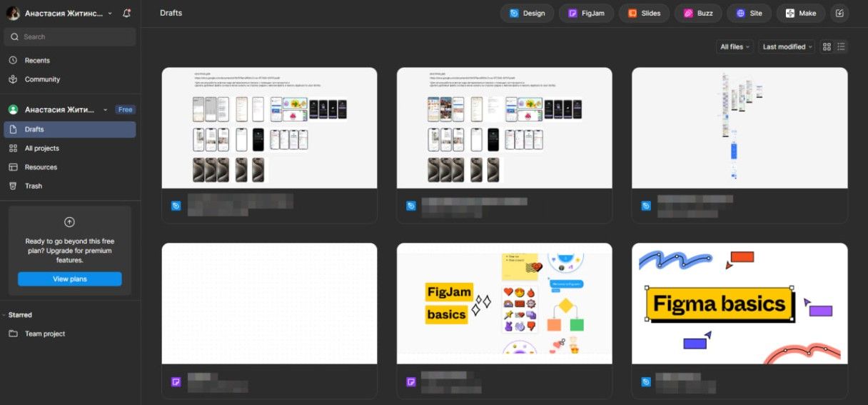868x405 pixels.
Task: Create a new Make file
Action: coord(801,14)
